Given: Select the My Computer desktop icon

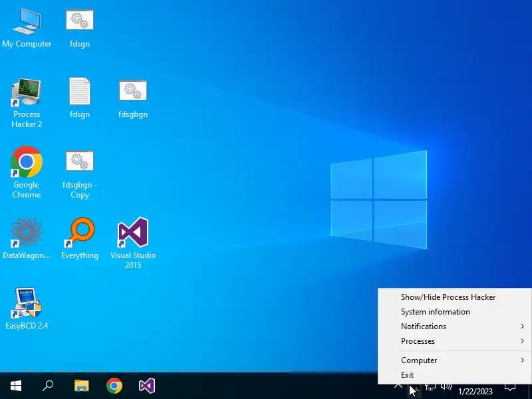Looking at the screenshot, I should [x=27, y=27].
